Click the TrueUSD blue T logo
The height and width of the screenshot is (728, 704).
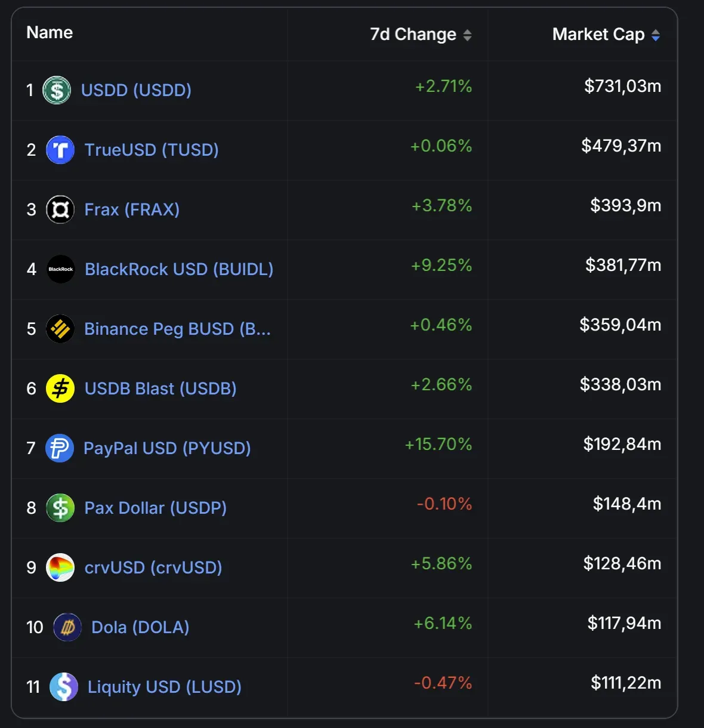pos(60,150)
